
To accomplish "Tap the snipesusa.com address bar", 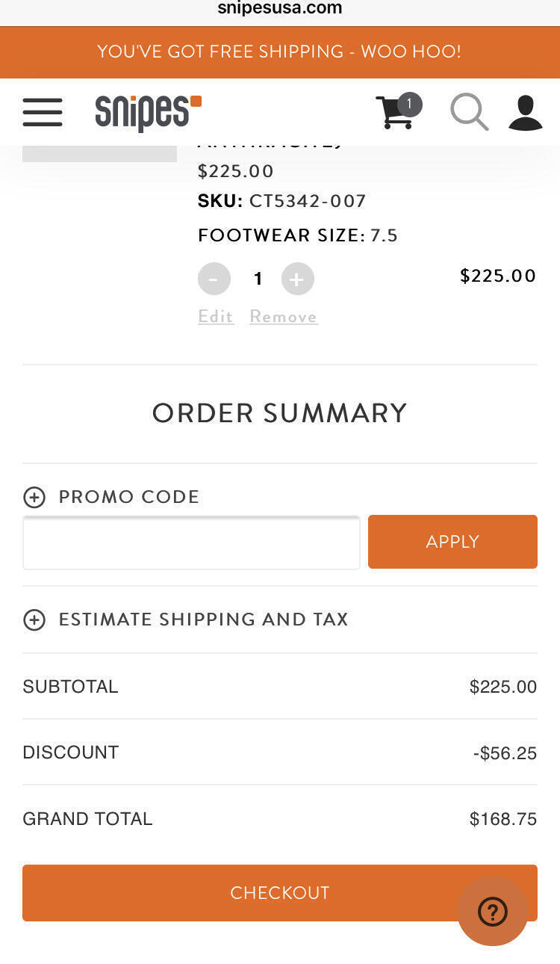I will pyautogui.click(x=280, y=9).
